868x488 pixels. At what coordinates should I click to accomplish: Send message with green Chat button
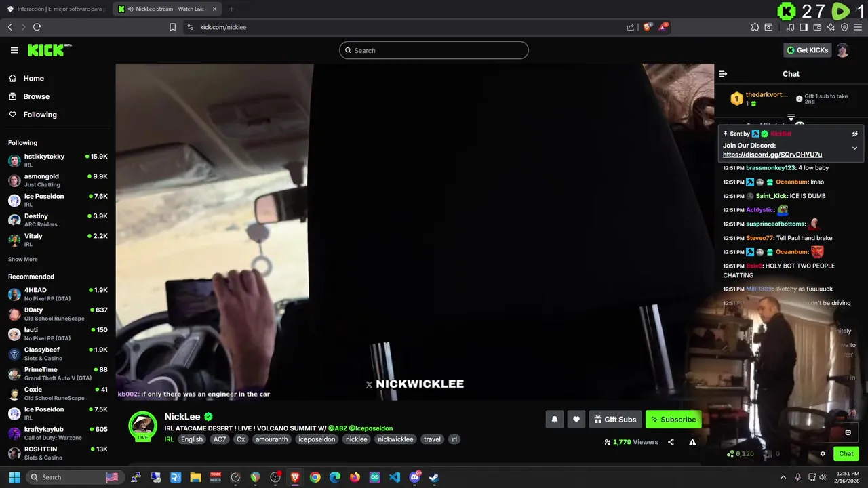[x=846, y=454]
